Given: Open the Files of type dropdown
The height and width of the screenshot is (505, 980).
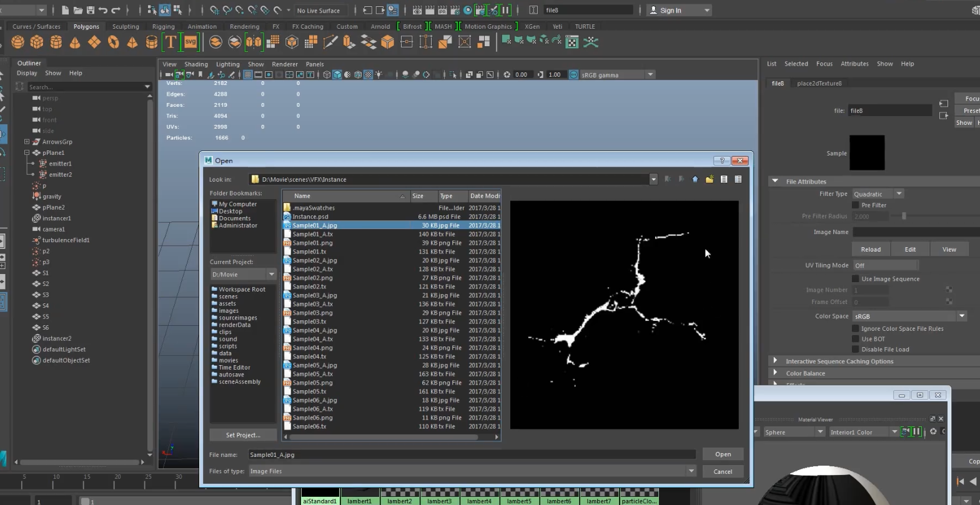Looking at the screenshot, I should click(691, 471).
